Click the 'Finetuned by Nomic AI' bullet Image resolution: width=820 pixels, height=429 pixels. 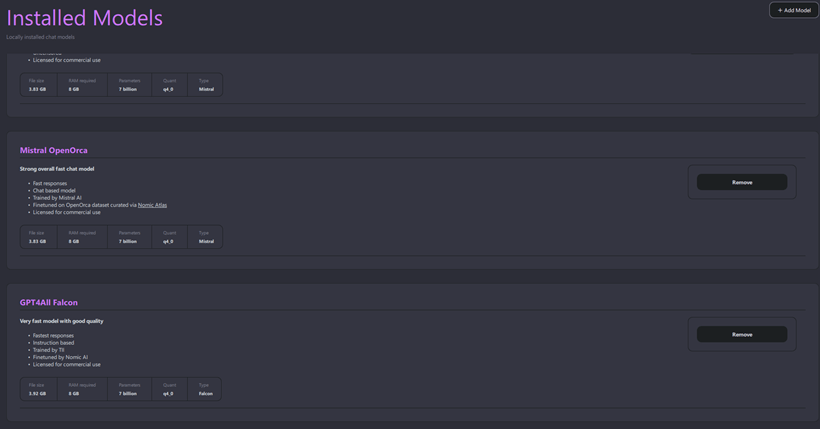(x=60, y=357)
